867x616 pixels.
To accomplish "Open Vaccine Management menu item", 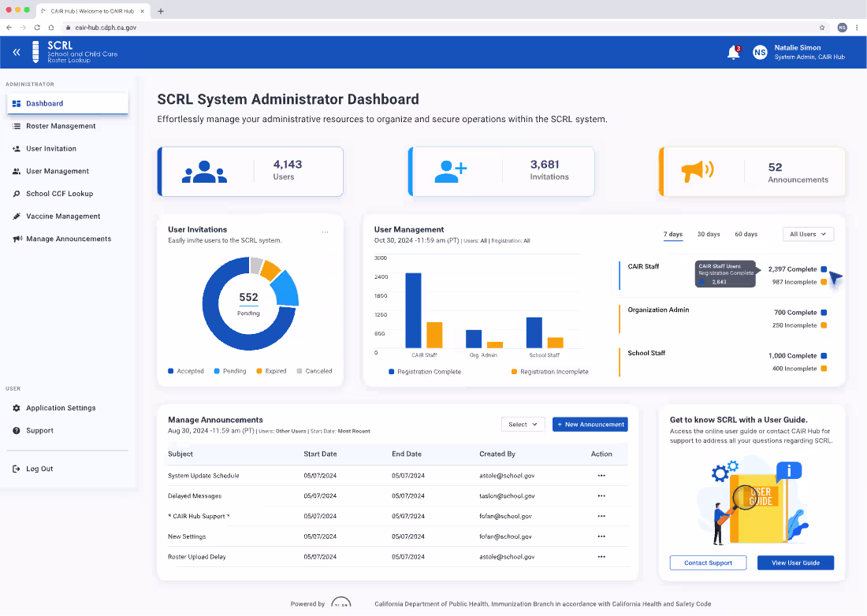I will click(x=68, y=217).
